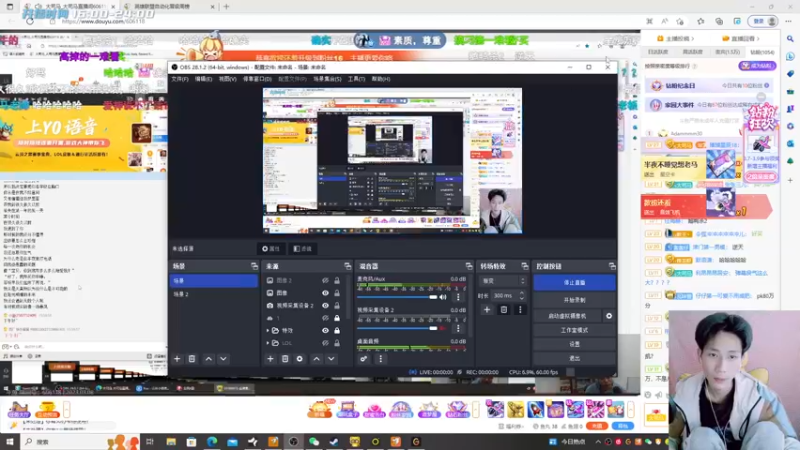
Task: Enable 工作室模式 studio mode
Action: (574, 330)
